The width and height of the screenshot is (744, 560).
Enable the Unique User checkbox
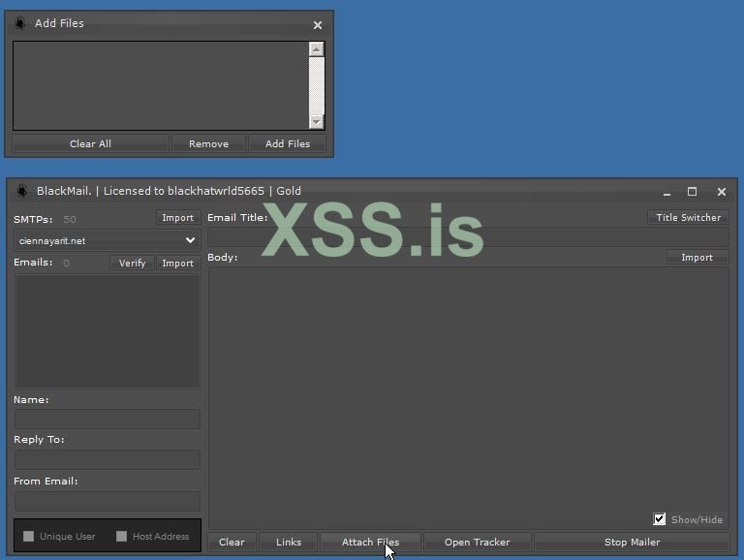point(28,537)
